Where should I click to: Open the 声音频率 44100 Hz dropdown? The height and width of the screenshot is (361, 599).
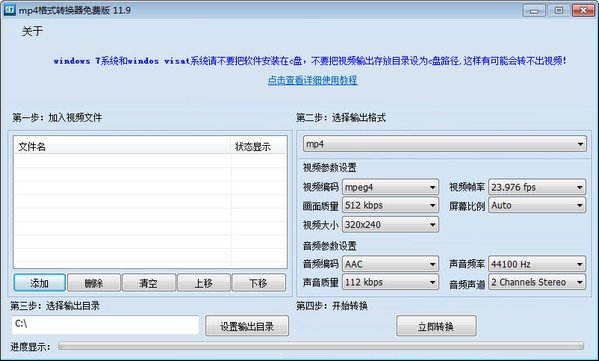(x=537, y=264)
